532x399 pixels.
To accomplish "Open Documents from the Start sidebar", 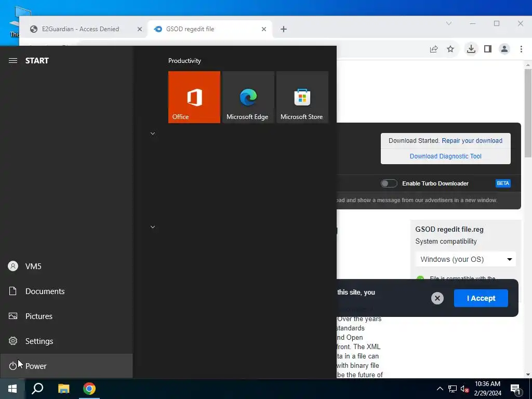I will point(66,291).
